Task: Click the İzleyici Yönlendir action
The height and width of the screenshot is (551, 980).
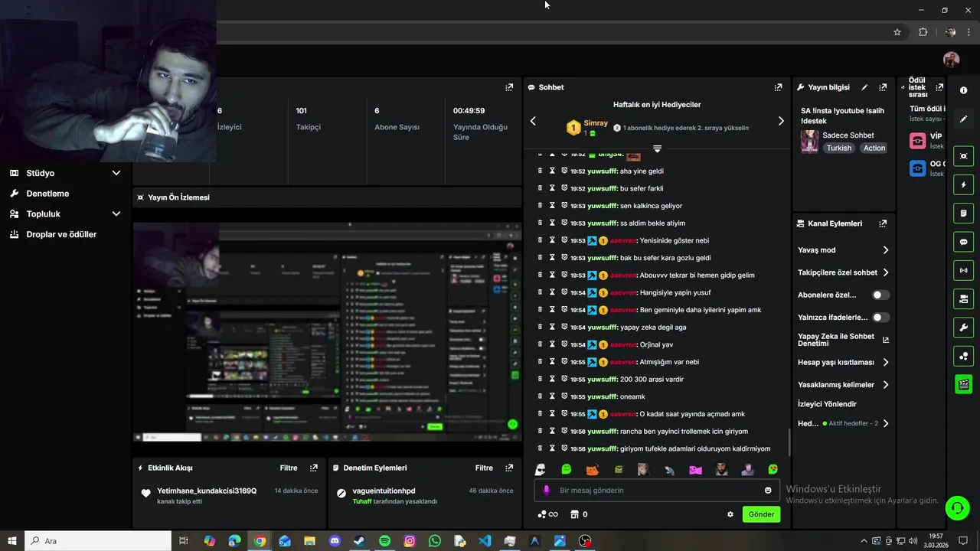Action: [x=827, y=404]
